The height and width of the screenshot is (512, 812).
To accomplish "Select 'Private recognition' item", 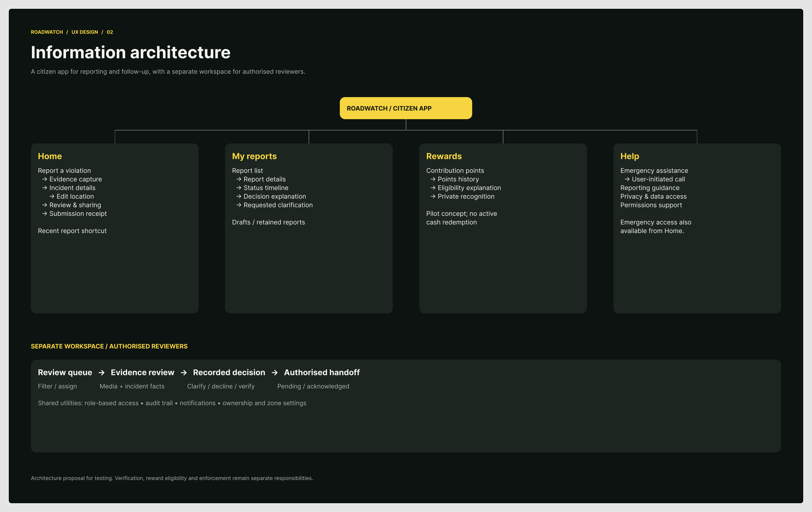I will (x=466, y=196).
